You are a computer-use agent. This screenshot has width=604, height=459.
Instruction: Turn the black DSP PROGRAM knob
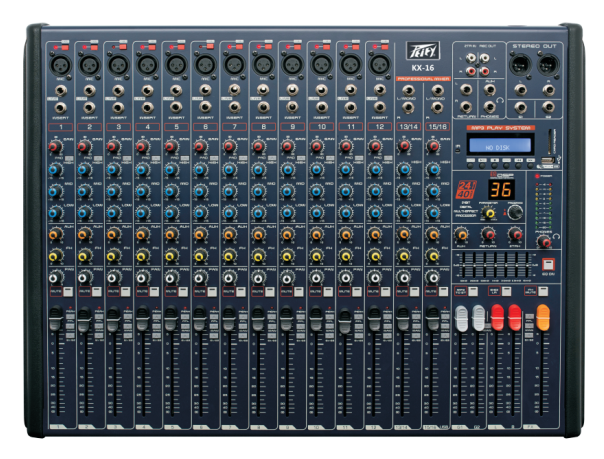coord(515,212)
